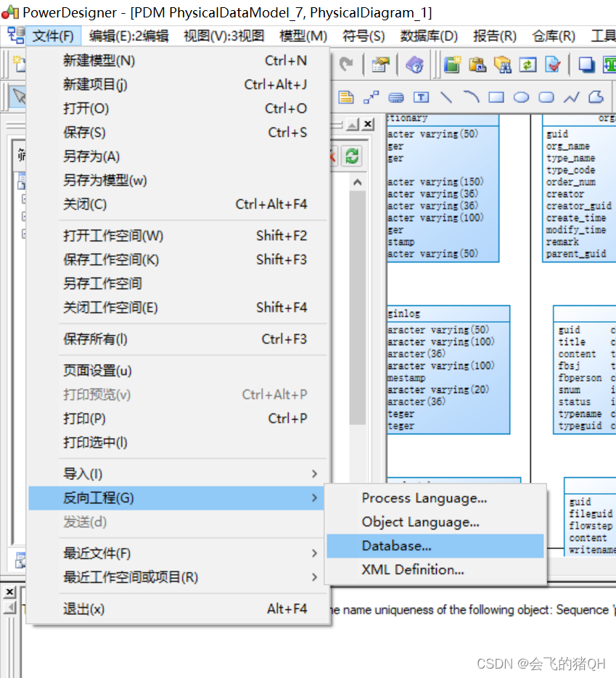Viewport: 616px width, 678px height.
Task: Select the Link/traceability tool in the palette
Action: (371, 97)
